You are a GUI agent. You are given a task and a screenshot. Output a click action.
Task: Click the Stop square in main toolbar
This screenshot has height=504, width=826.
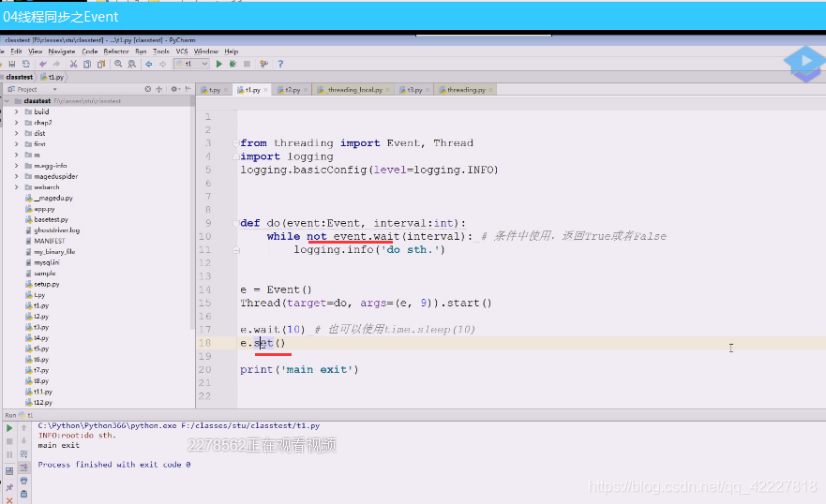click(x=247, y=64)
